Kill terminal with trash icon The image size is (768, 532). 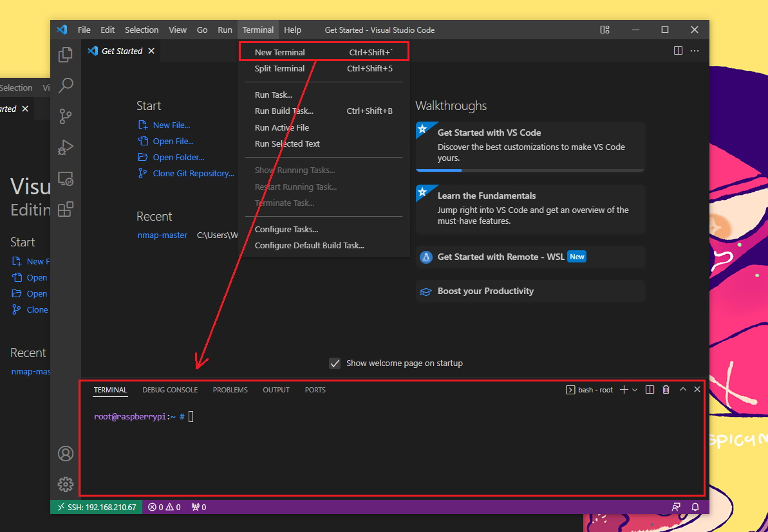coord(666,390)
